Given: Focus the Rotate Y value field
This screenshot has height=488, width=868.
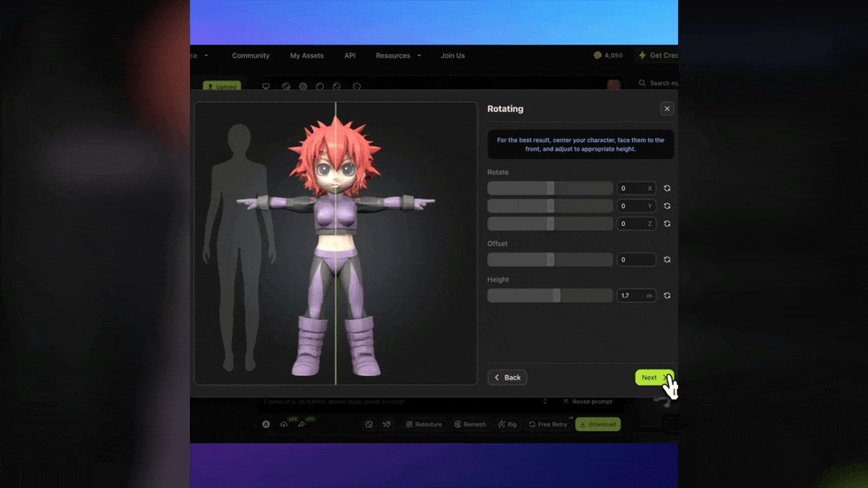Looking at the screenshot, I should (637, 206).
